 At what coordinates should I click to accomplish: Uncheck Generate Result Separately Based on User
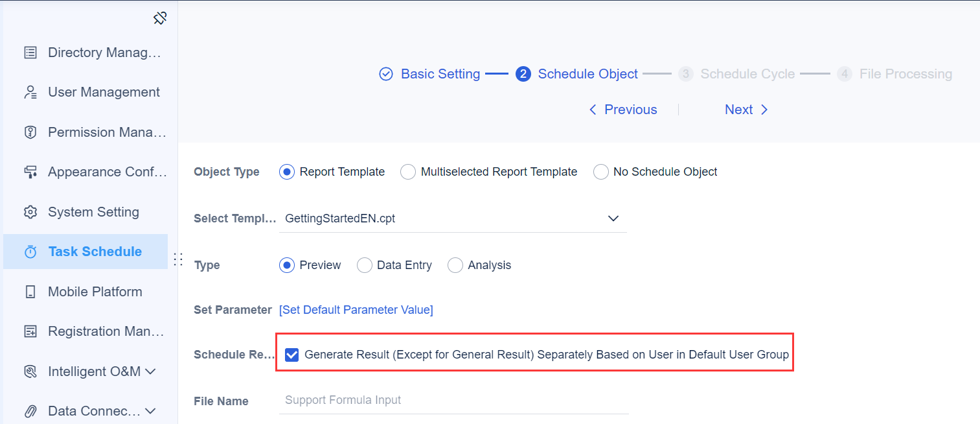[292, 354]
